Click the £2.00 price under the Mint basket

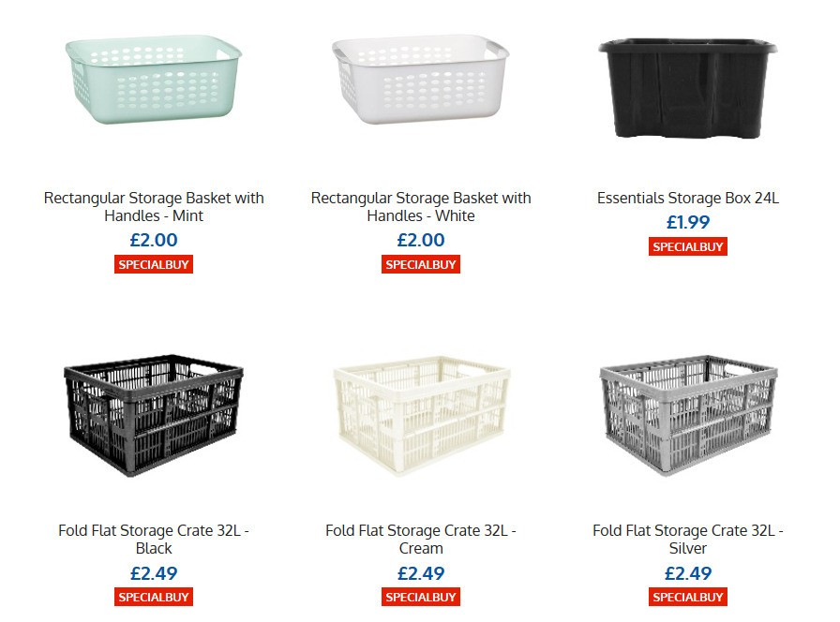[153, 240]
